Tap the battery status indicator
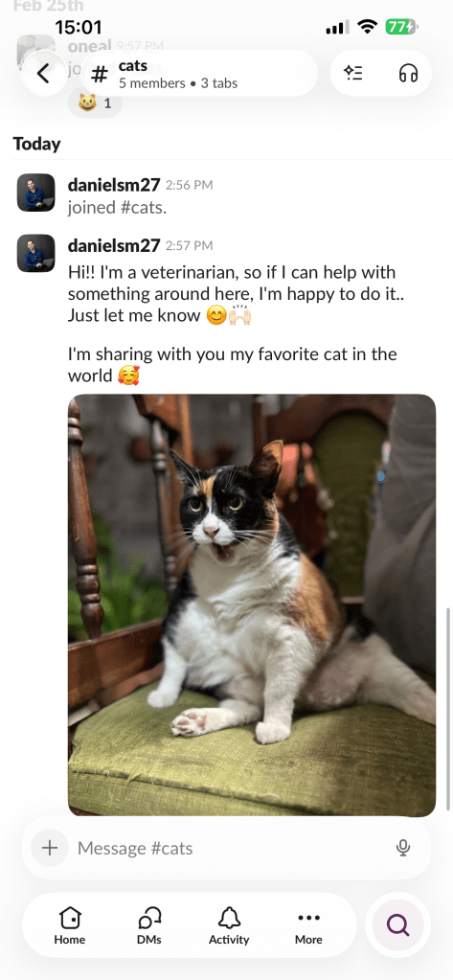Screen dimensions: 453x980 pyautogui.click(x=401, y=27)
